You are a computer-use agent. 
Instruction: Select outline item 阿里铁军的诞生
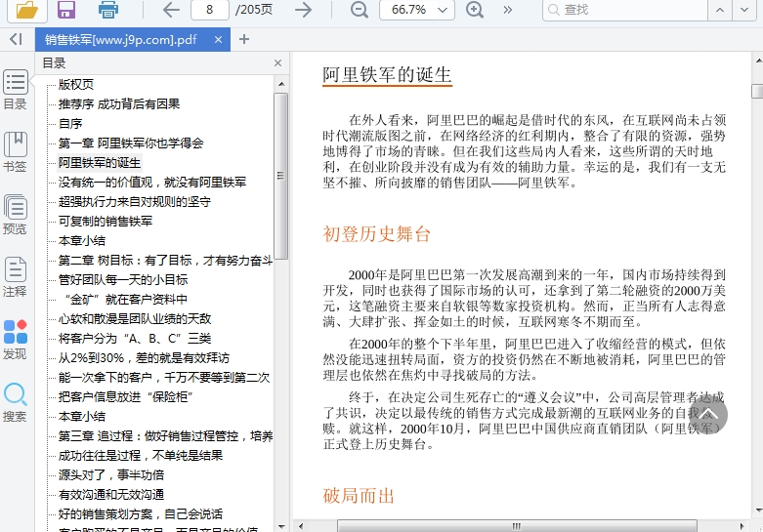100,162
